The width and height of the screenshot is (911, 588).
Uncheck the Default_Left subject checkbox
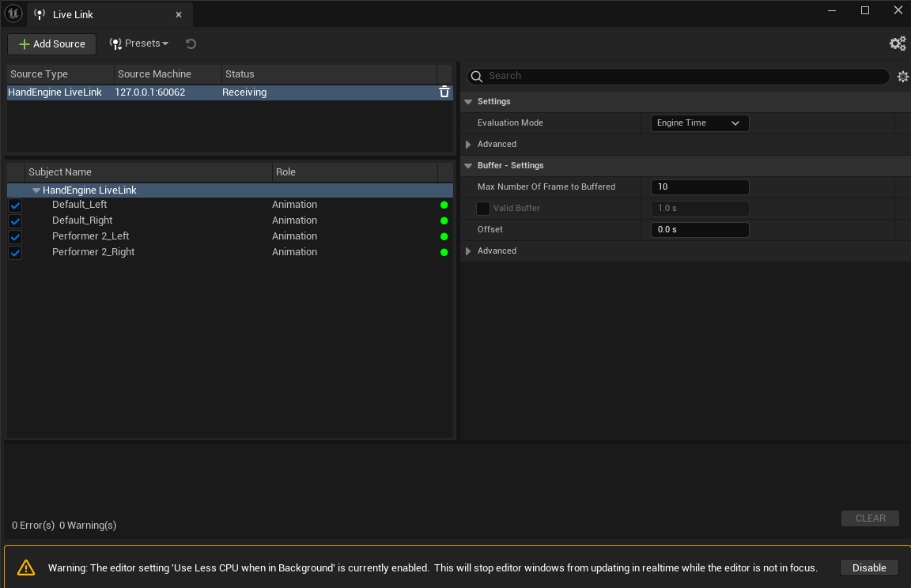click(15, 205)
